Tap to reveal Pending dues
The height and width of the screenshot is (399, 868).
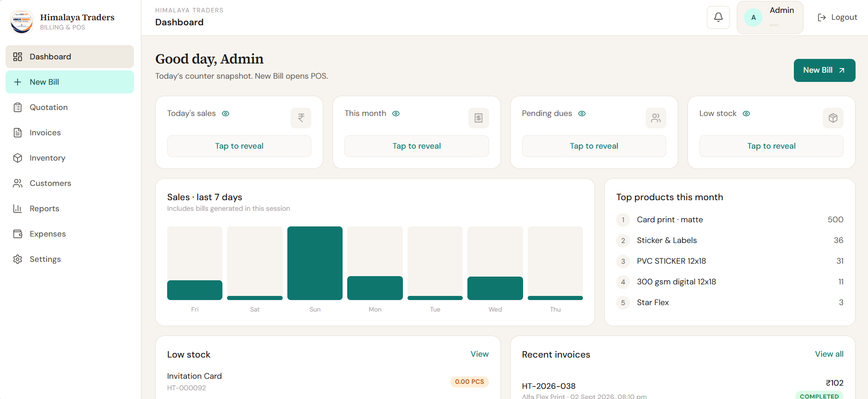coord(594,146)
